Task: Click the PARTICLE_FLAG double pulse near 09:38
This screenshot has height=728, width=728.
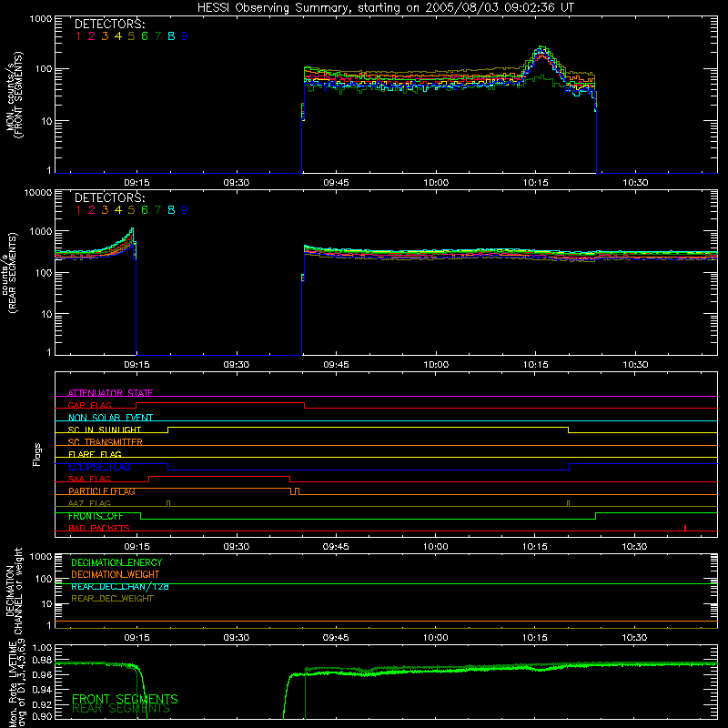Action: coord(295,491)
